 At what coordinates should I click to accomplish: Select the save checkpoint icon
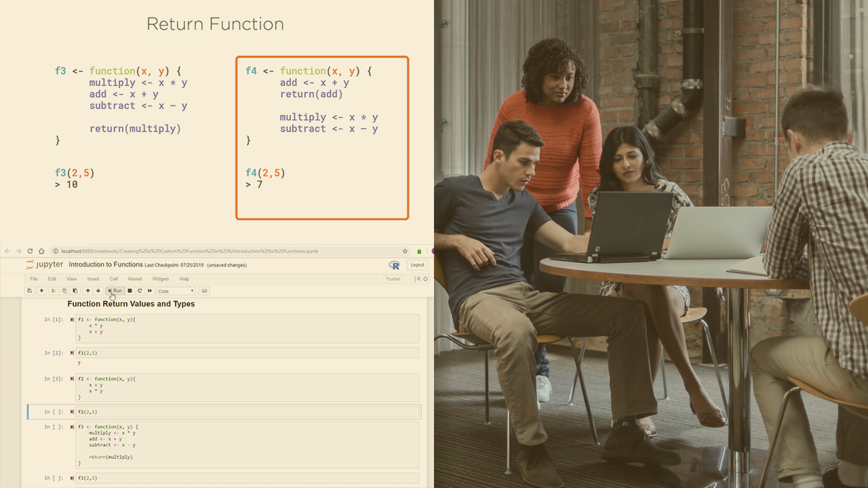[30, 290]
